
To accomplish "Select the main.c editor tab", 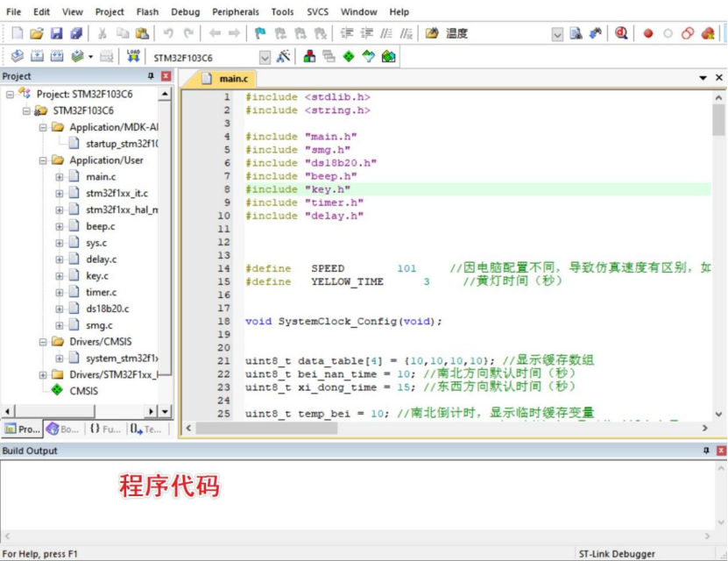I will [x=227, y=79].
